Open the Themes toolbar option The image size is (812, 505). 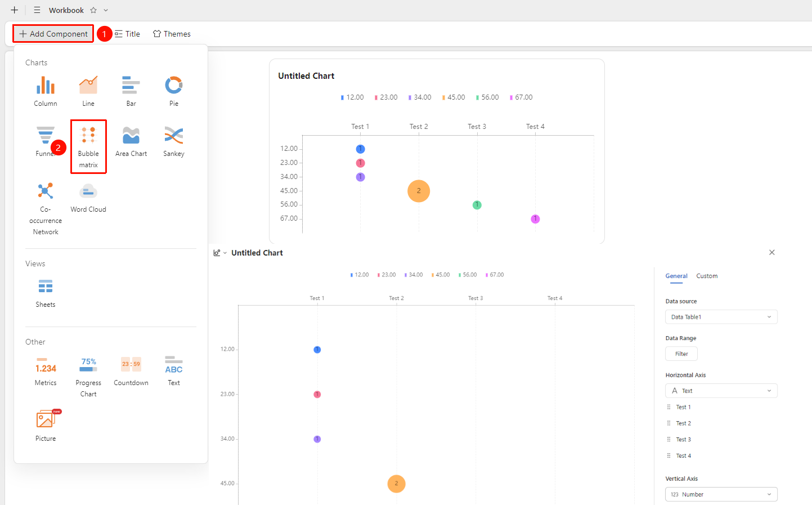[172, 34]
